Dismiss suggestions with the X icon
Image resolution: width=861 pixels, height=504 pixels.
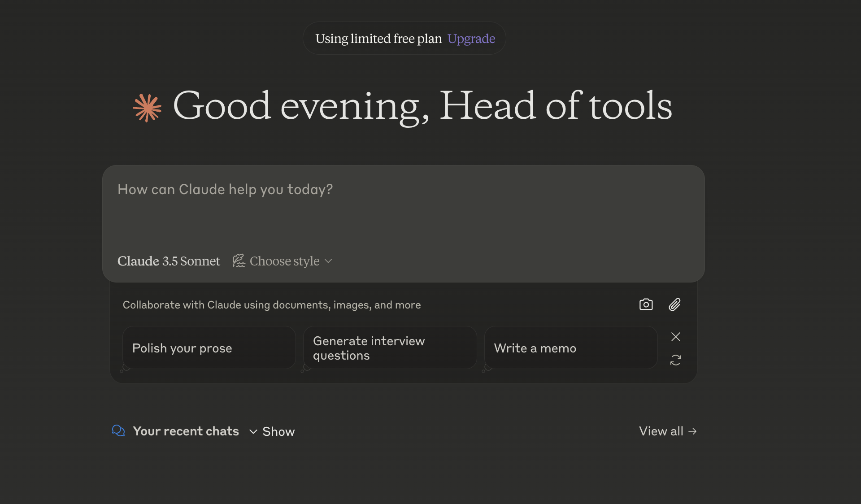[x=676, y=337]
